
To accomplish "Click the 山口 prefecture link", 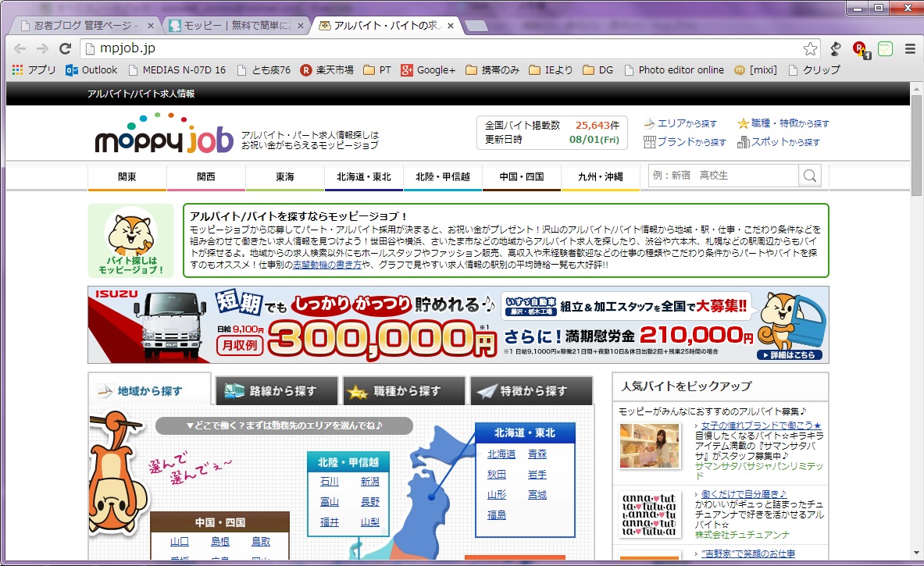I will click(x=180, y=541).
